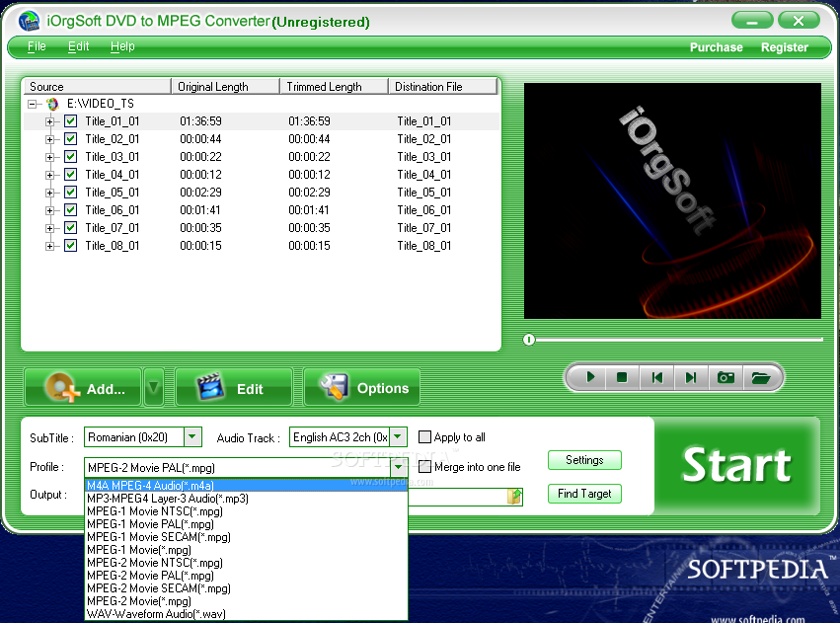Choose MPEG-2 Movie SECAM profile
This screenshot has width=840, height=623.
pos(247,588)
